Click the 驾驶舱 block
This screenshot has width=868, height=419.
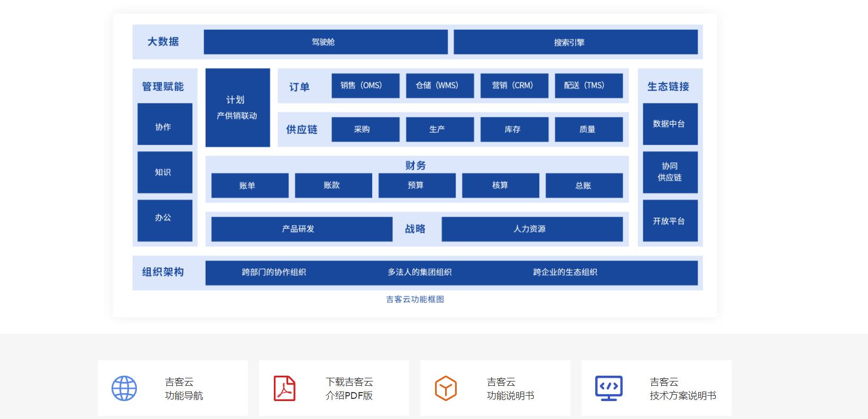tap(326, 42)
